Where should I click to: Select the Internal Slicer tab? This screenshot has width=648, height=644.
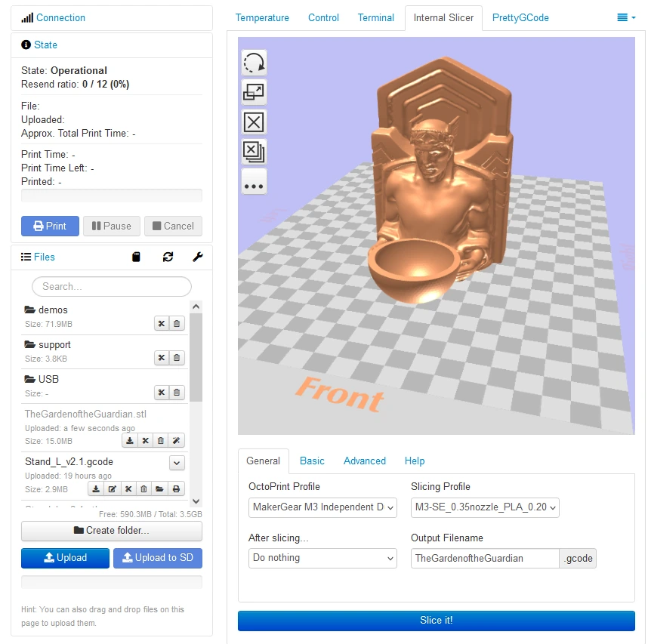pos(443,18)
